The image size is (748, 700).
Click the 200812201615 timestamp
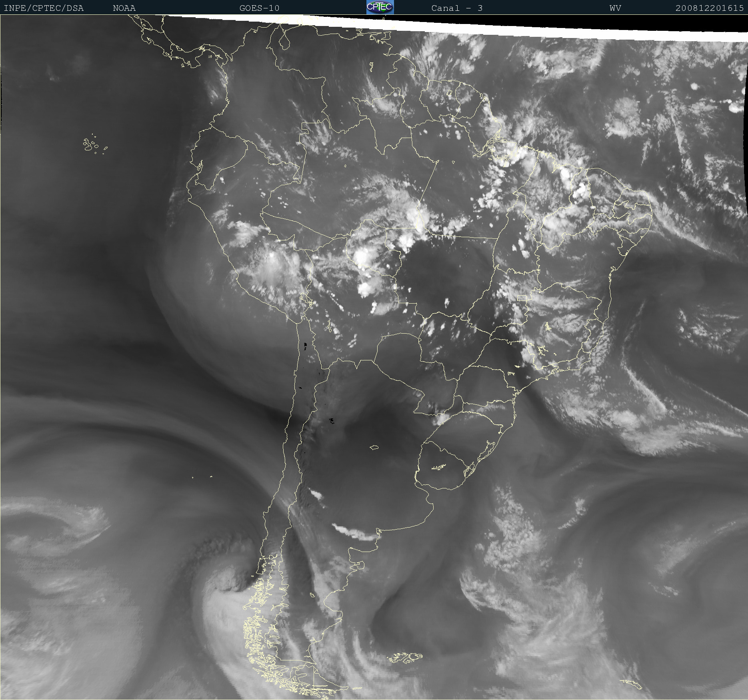[710, 8]
